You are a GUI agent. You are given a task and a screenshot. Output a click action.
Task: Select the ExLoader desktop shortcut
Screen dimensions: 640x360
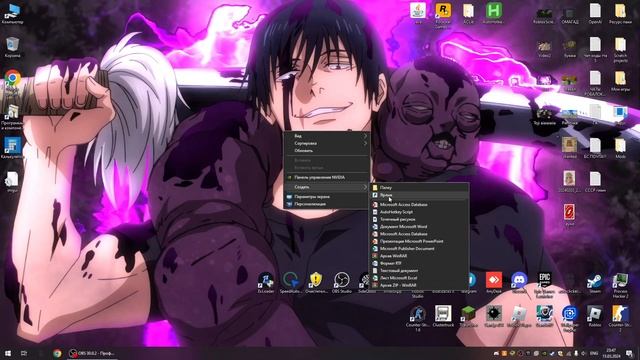coord(266,282)
